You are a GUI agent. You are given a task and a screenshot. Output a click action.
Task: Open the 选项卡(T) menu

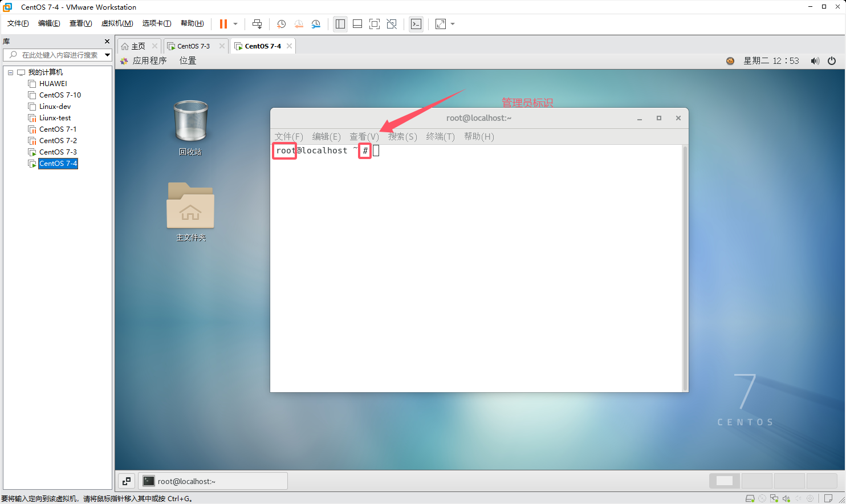point(157,23)
